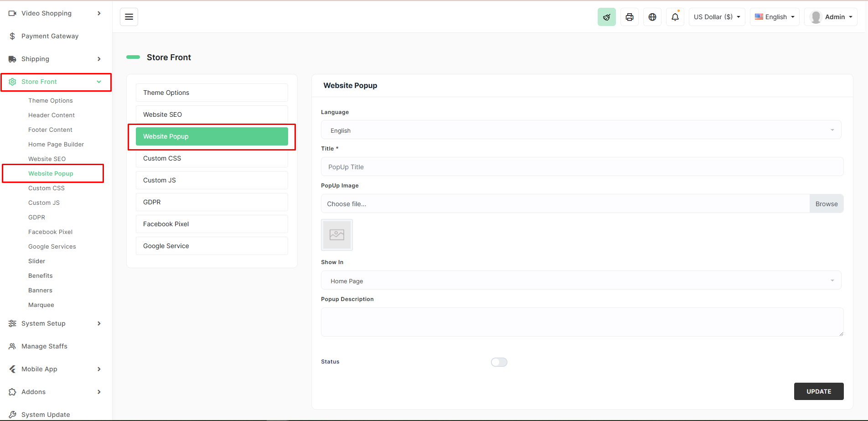
Task: Click the Payment Gateway dollar icon
Action: tap(12, 36)
